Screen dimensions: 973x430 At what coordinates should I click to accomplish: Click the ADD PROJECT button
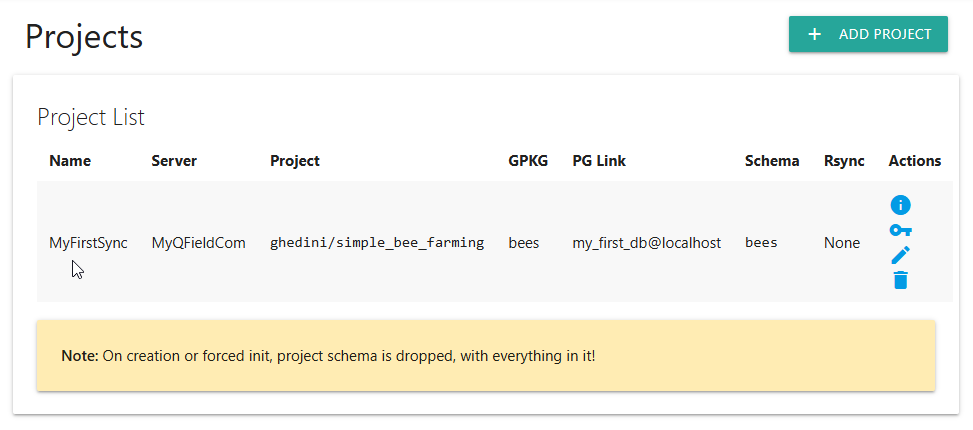(868, 34)
